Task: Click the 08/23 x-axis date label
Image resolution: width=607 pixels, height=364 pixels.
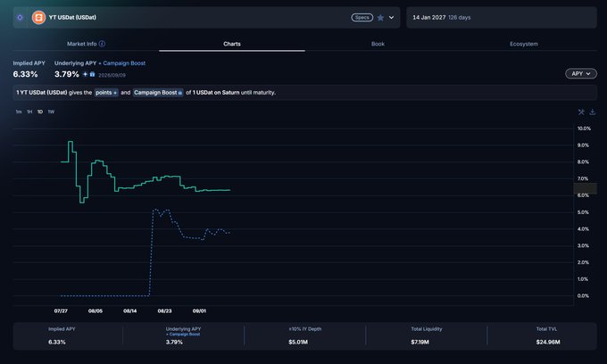Action: (x=164, y=311)
